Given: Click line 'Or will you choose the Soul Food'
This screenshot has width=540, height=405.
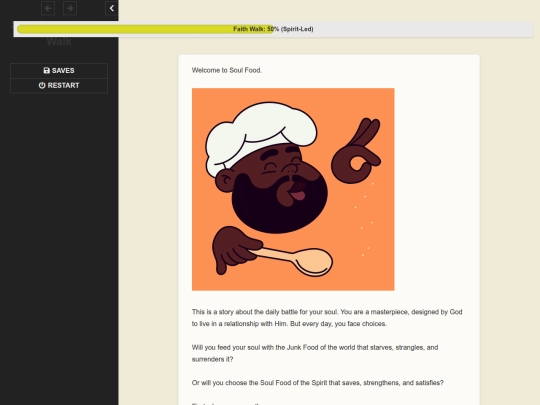Looking at the screenshot, I should [318, 383].
